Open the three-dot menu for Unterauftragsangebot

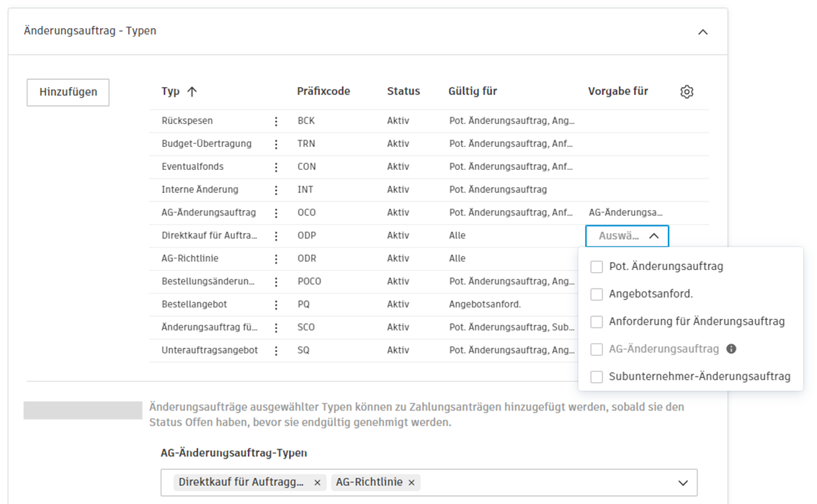click(277, 350)
